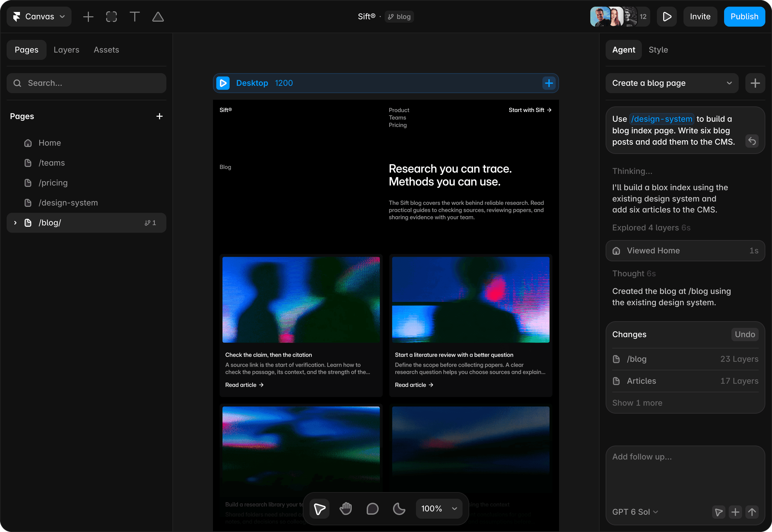Click Undo in the Changes card
The image size is (772, 532).
[x=745, y=334]
